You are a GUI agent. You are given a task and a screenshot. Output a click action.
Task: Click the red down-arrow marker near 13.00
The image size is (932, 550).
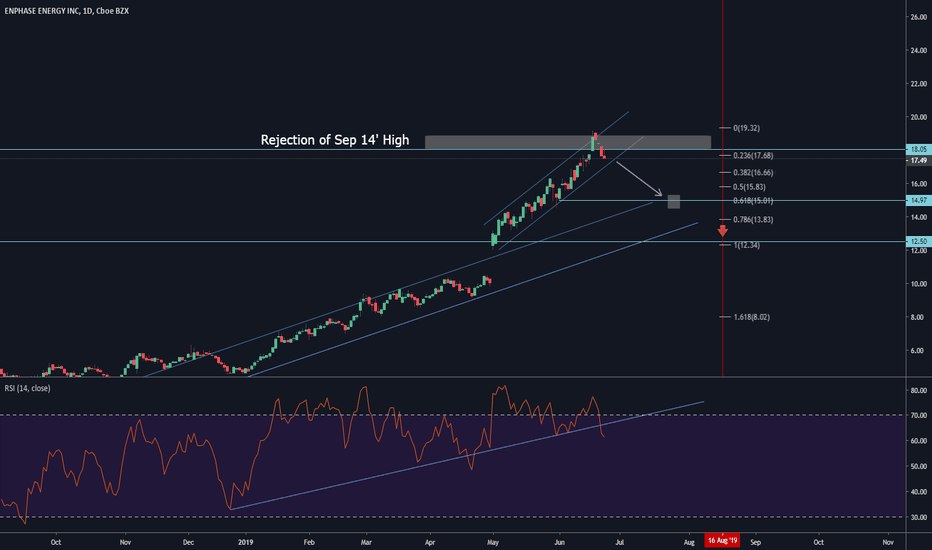pos(723,231)
